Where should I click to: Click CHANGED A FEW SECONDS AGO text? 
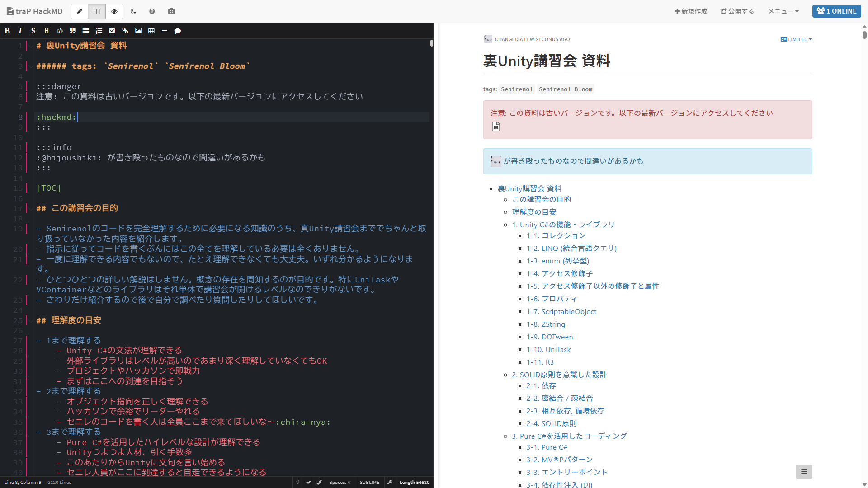pos(532,39)
